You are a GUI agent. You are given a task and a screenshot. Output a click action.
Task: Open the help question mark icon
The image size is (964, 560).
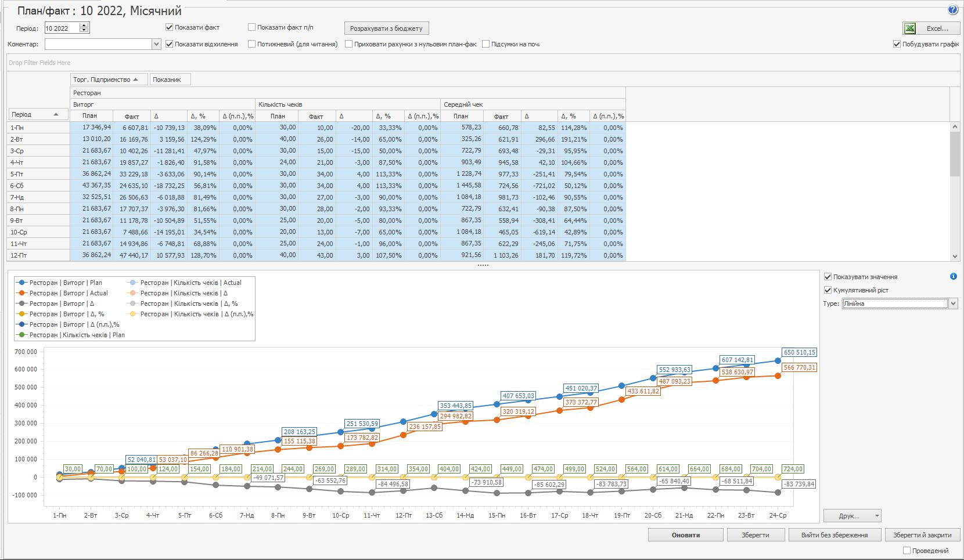953,10
